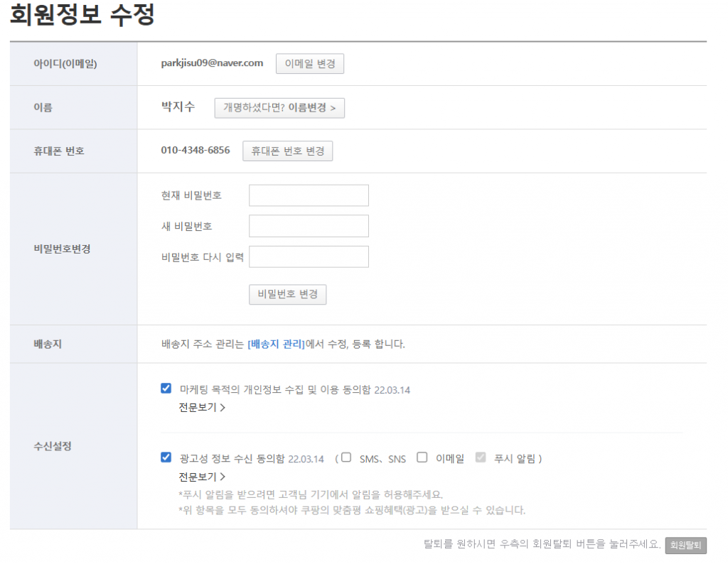Open the 배송지 관리 link
Image resolution: width=728 pixels, height=564 pixels.
coord(276,345)
